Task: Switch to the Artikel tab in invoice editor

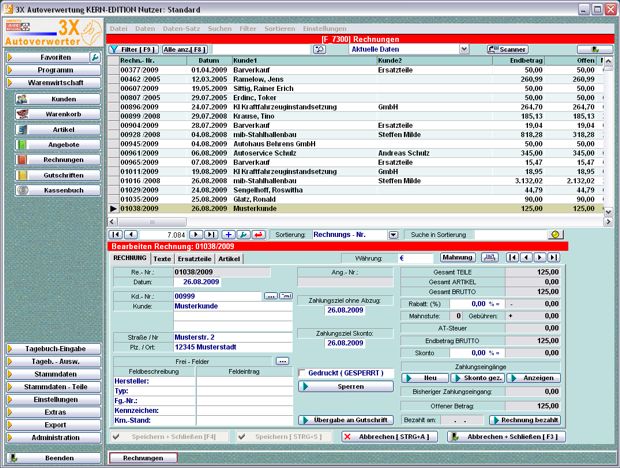Action: pos(229,259)
